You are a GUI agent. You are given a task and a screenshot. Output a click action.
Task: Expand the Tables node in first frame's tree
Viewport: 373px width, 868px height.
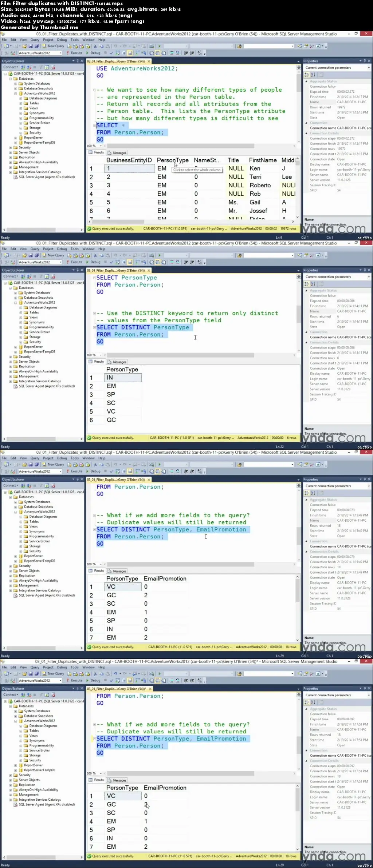(x=21, y=103)
